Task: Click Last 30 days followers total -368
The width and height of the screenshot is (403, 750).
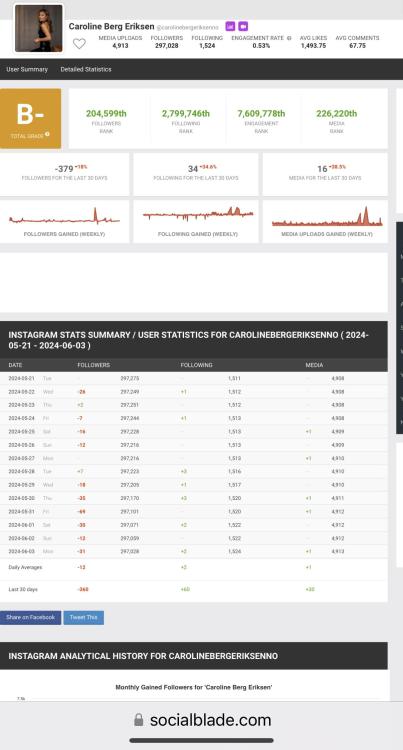Action: 83,590
